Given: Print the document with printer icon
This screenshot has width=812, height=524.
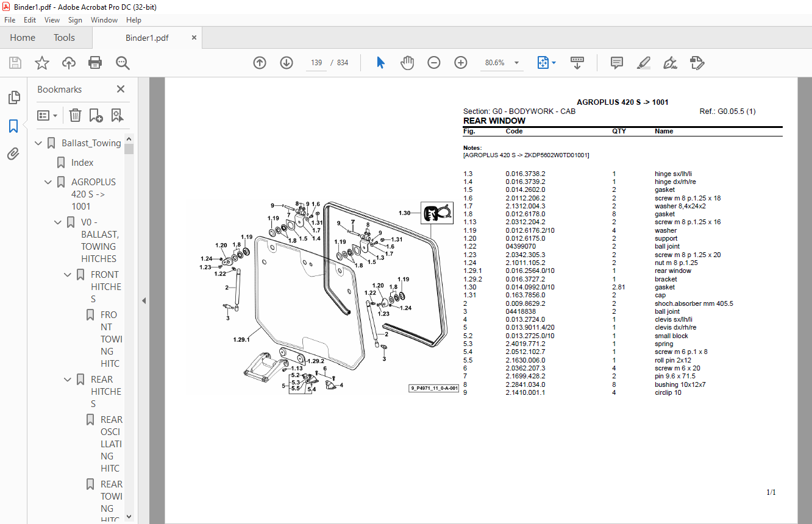Looking at the screenshot, I should click(95, 63).
